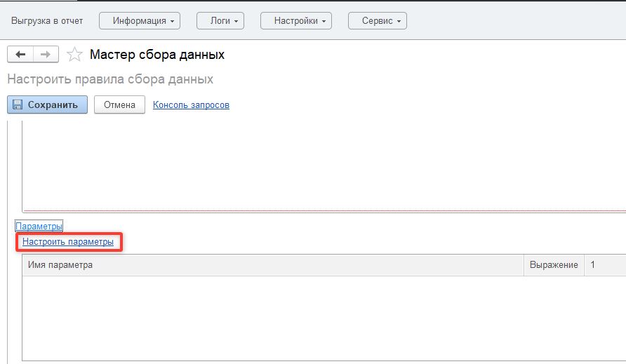Open the Консоль запросов link
This screenshot has width=626, height=364.
pos(191,105)
